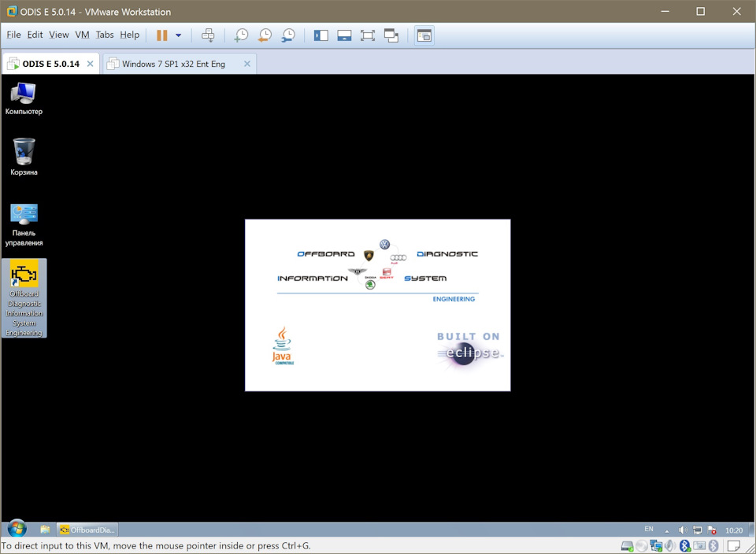Pause the VM with the suspend button
Image resolution: width=756 pixels, height=554 pixels.
[162, 35]
